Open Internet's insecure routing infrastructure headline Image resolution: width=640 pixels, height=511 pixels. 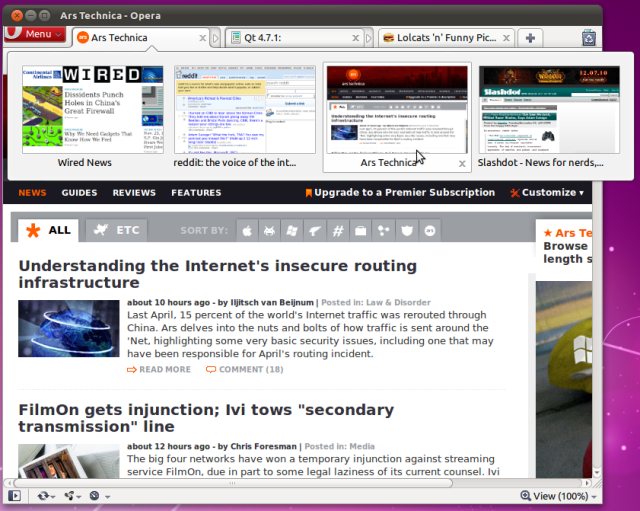(x=218, y=274)
